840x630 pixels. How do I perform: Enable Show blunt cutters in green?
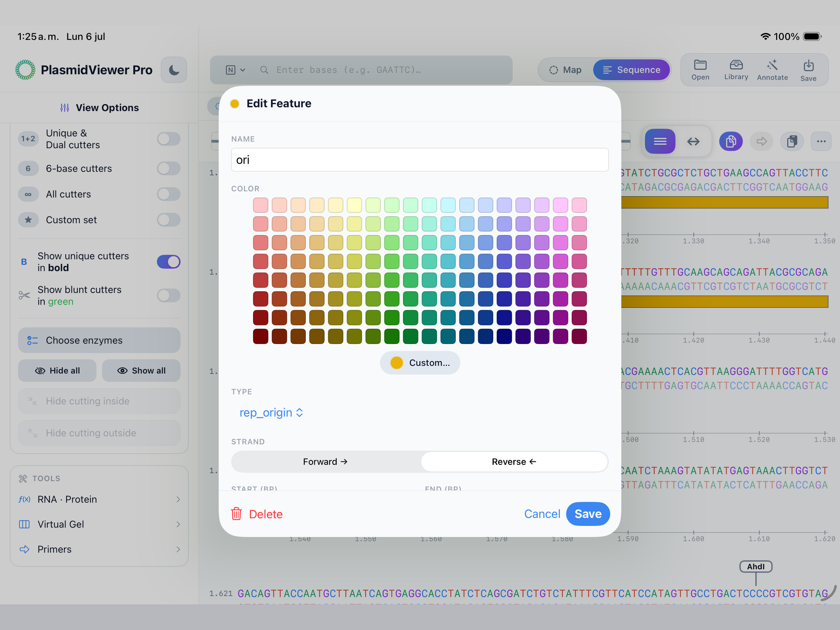pos(168,295)
